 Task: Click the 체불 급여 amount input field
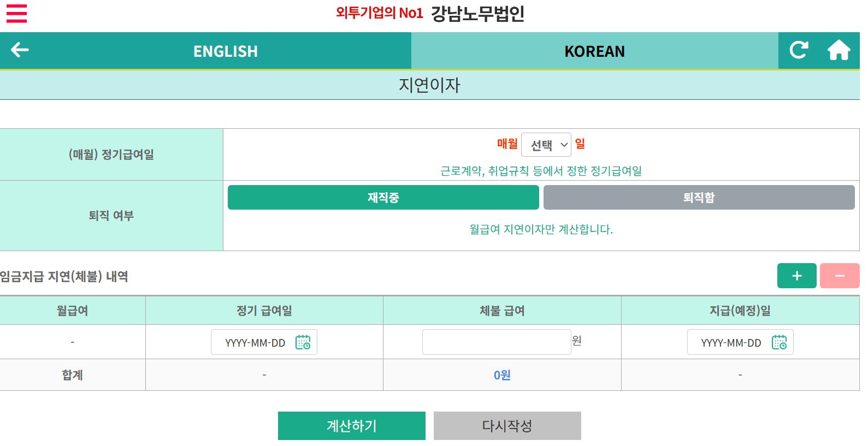tap(496, 342)
